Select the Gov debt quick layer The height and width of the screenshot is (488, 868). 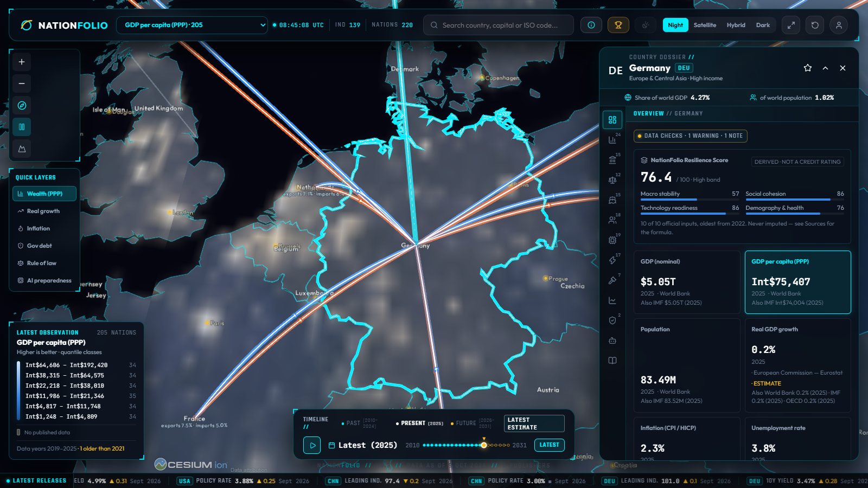pyautogui.click(x=44, y=246)
